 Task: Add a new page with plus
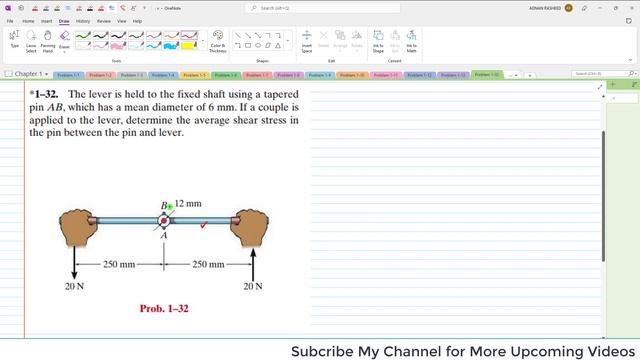[612, 84]
